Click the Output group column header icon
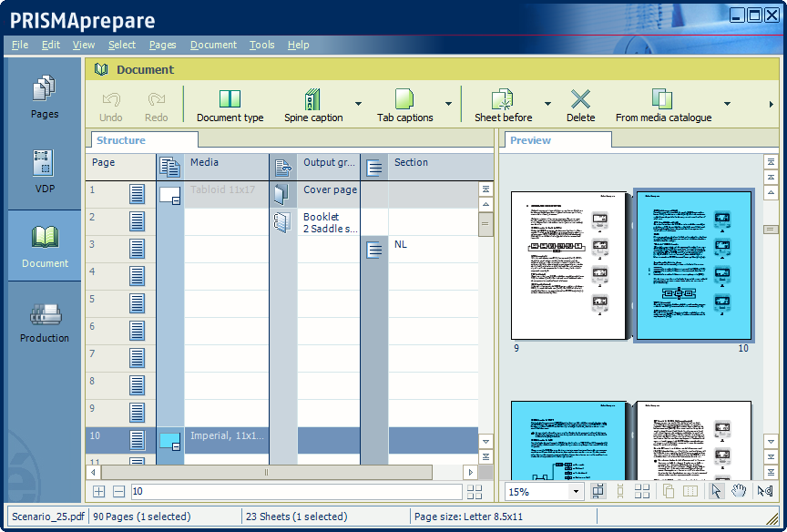The width and height of the screenshot is (787, 532). (283, 167)
